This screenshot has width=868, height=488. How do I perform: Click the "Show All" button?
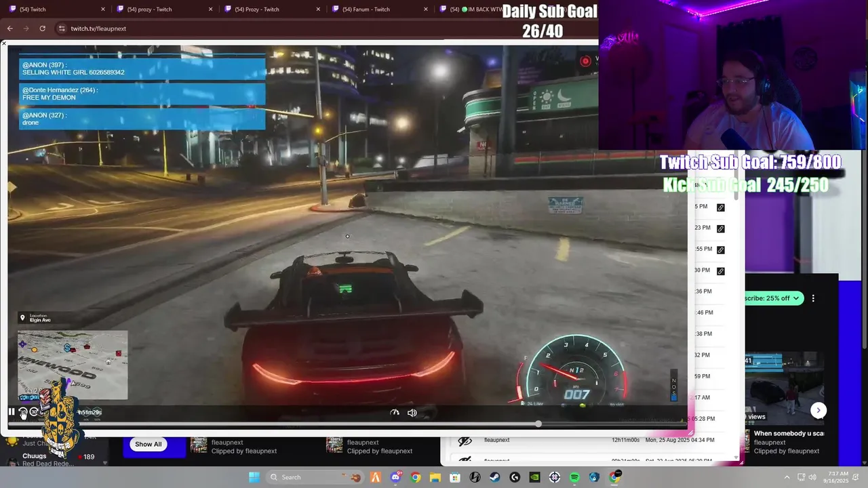click(148, 445)
